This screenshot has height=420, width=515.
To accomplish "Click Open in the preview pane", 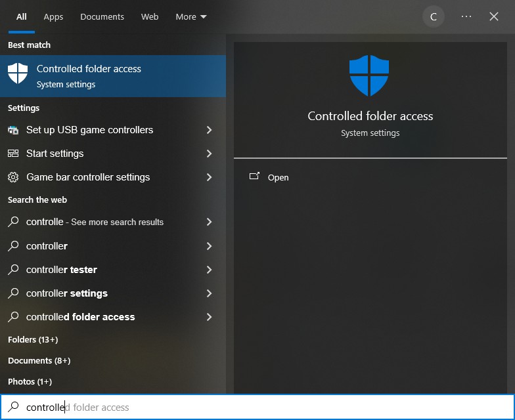I will click(278, 177).
